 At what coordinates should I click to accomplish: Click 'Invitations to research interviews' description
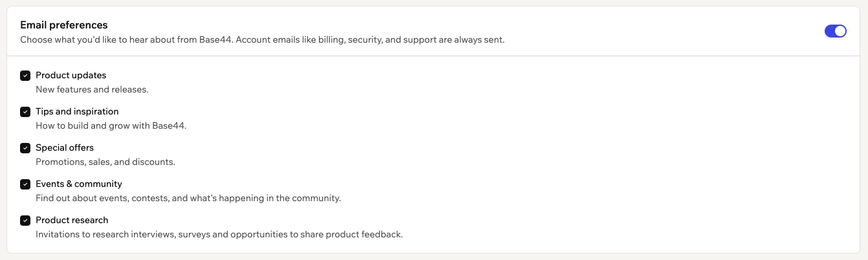[x=219, y=235]
